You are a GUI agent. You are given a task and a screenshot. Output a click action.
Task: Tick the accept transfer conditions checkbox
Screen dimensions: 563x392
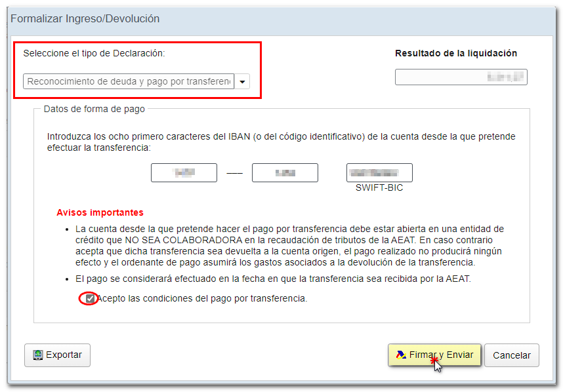91,299
